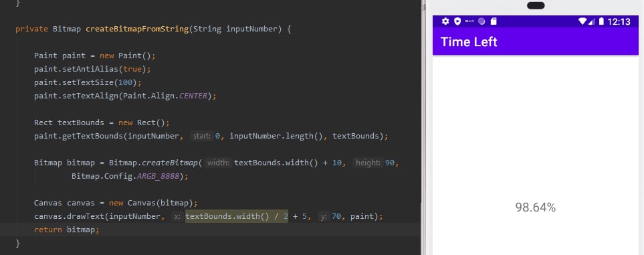Click the '70' y value in drawText
Screen dimensions: 644x255
[x=336, y=216]
